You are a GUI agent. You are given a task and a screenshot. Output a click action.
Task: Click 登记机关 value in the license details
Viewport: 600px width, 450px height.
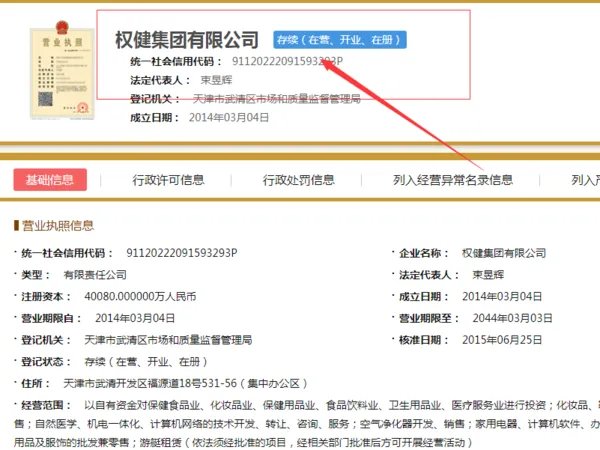(168, 340)
